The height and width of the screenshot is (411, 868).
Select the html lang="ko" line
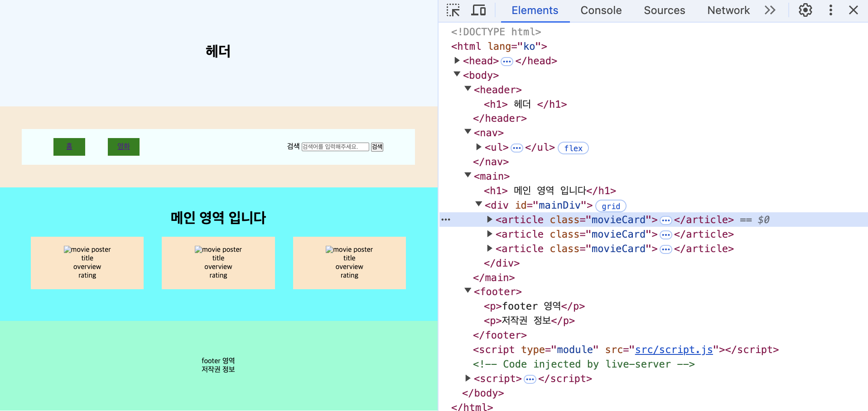pyautogui.click(x=499, y=46)
